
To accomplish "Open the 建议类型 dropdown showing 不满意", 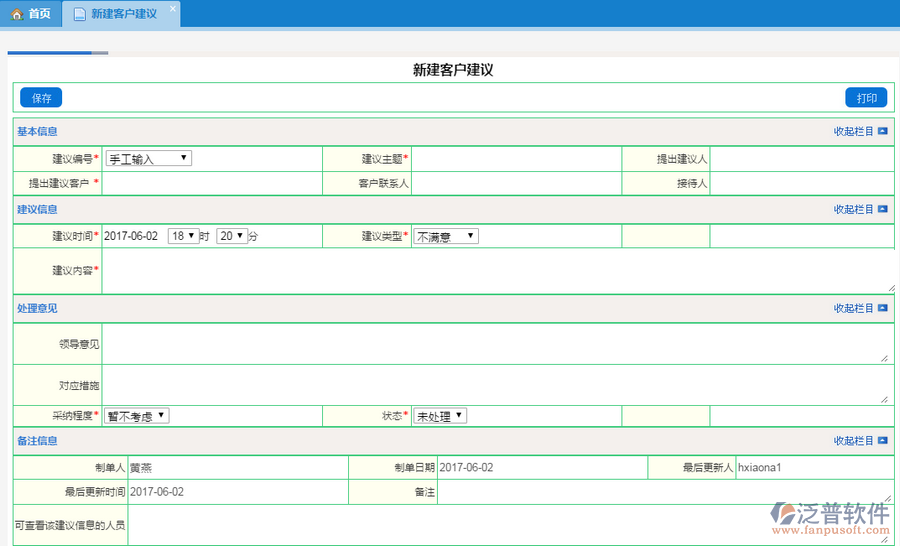I will coord(446,236).
